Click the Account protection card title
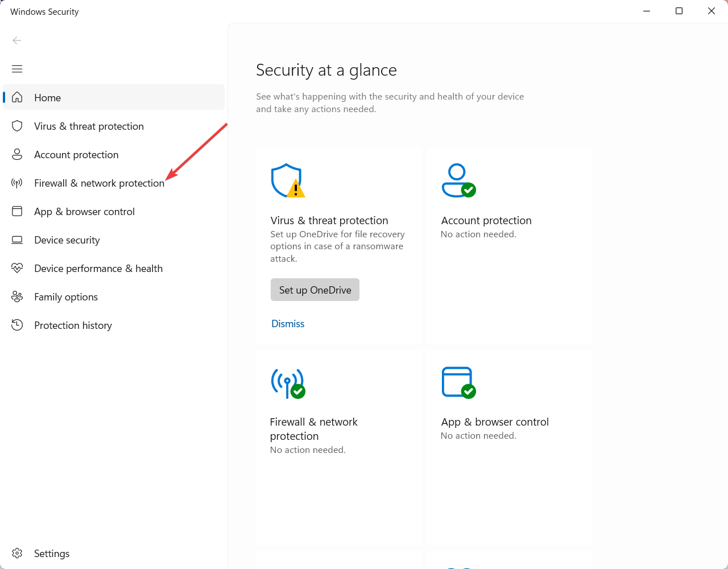The image size is (728, 569). pos(486,220)
